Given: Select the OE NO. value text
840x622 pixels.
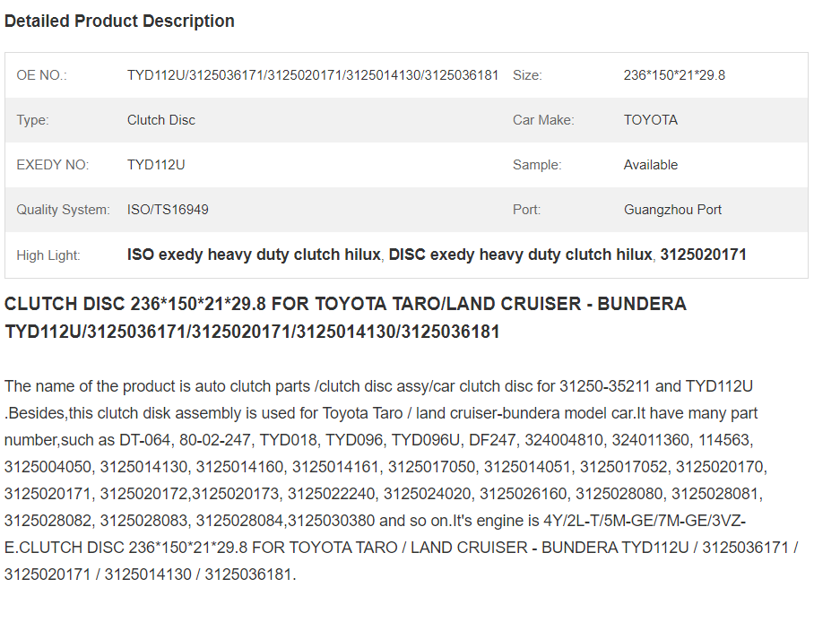Looking at the screenshot, I should (313, 75).
